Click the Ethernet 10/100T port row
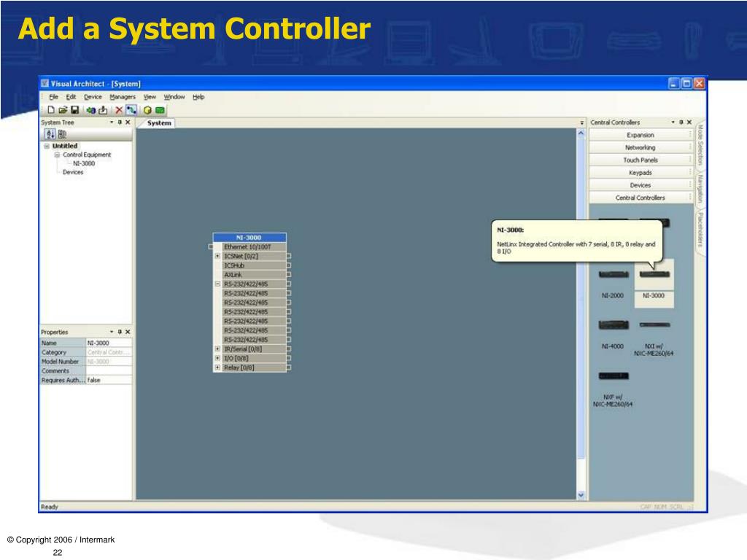747x560 pixels. point(255,246)
